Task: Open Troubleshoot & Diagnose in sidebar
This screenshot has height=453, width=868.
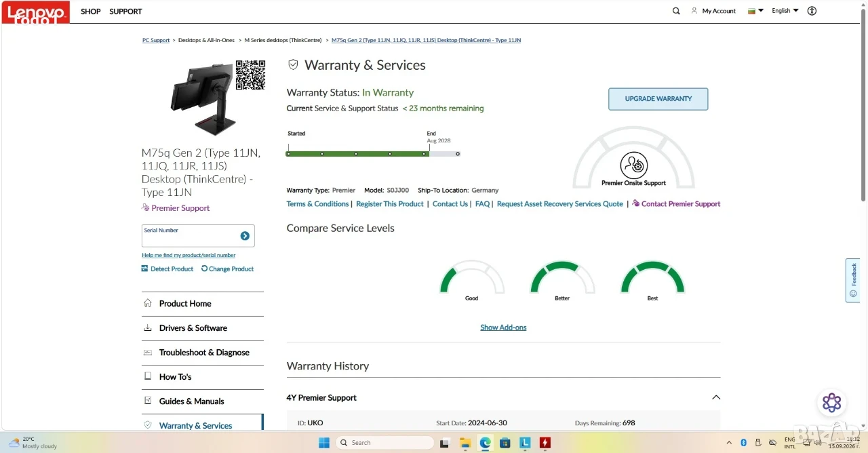Action: (202, 353)
